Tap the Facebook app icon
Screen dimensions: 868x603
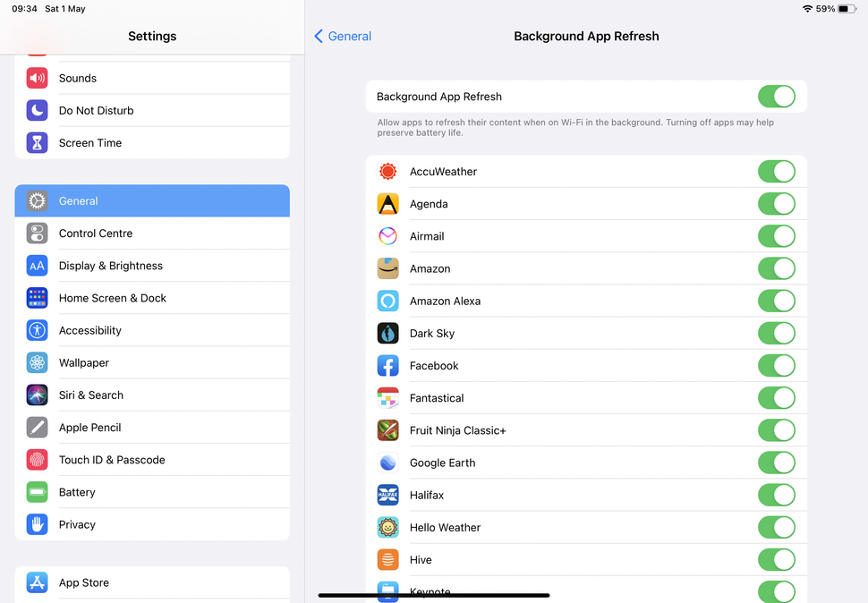(x=387, y=365)
